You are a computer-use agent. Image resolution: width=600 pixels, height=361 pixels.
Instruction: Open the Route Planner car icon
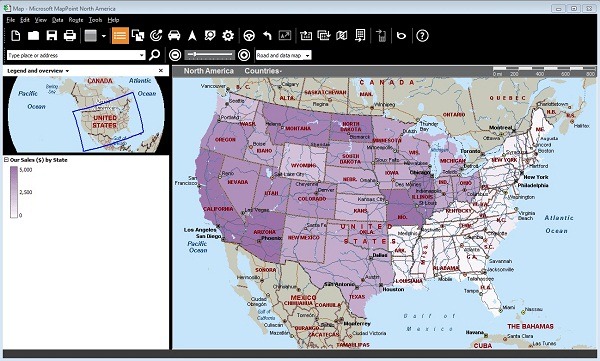[x=174, y=36]
